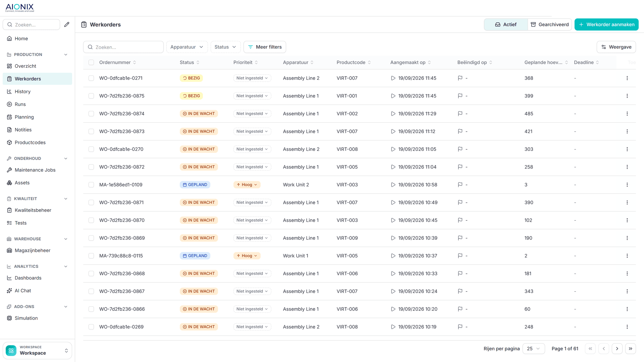Change priority Hoog for MA-1e586ed1-0109
The image size is (644, 362).
click(247, 185)
